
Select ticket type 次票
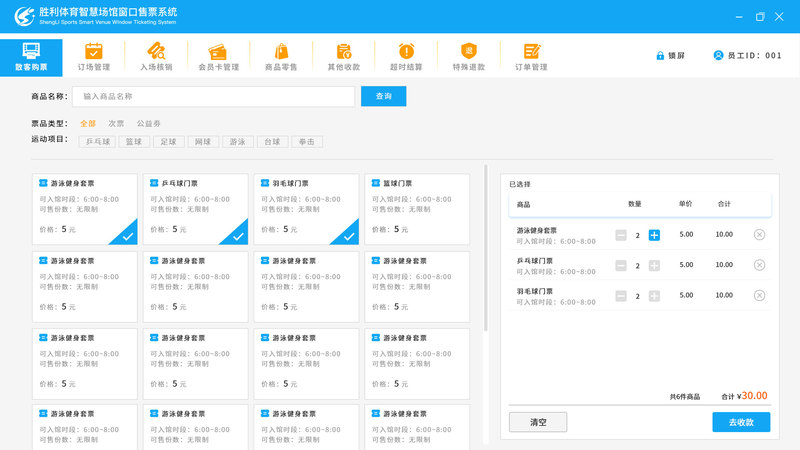(x=116, y=123)
